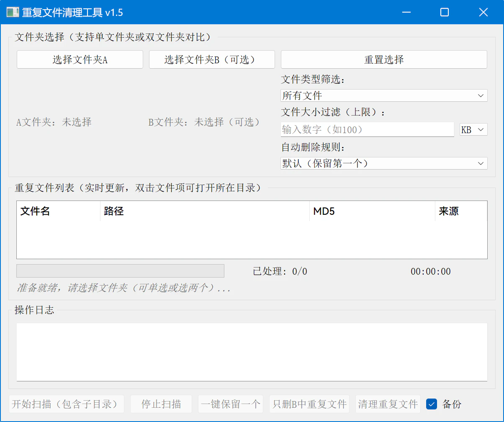Viewport: 504px width, 422px height.
Task: Close the duplicate file cleaner window
Action: coord(483,13)
